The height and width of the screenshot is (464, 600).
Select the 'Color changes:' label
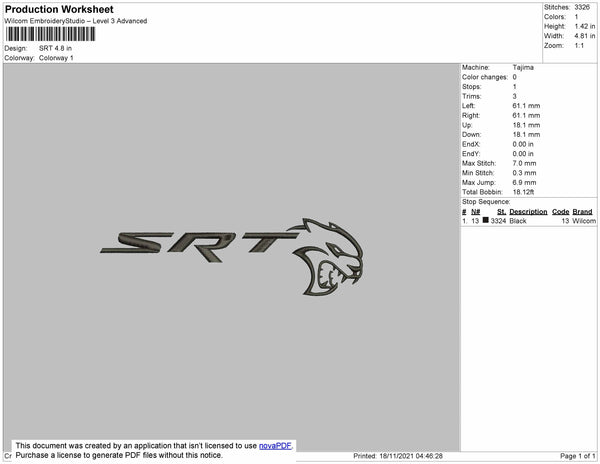[485, 77]
